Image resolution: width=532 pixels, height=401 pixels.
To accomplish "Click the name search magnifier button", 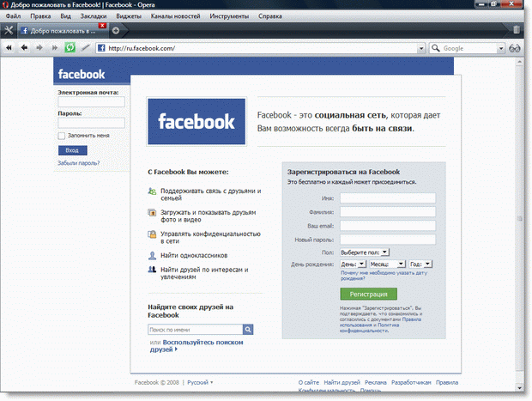I will pos(248,330).
